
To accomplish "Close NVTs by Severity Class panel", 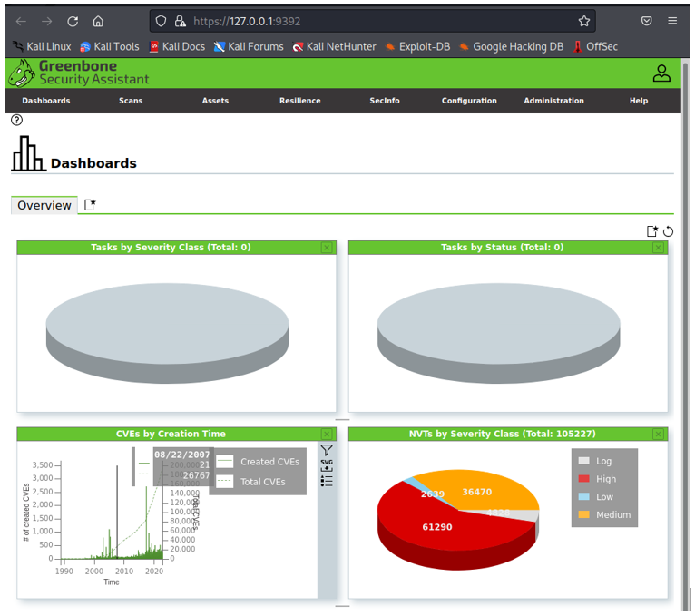I will [x=658, y=435].
